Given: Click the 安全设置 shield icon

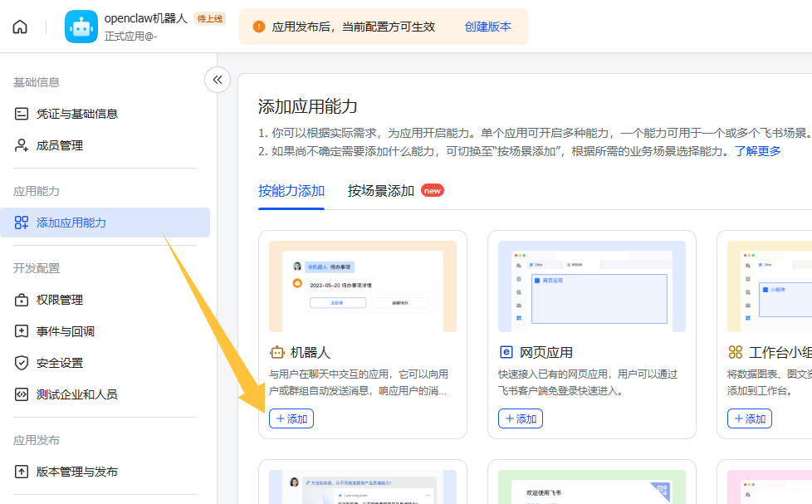Looking at the screenshot, I should [20, 363].
